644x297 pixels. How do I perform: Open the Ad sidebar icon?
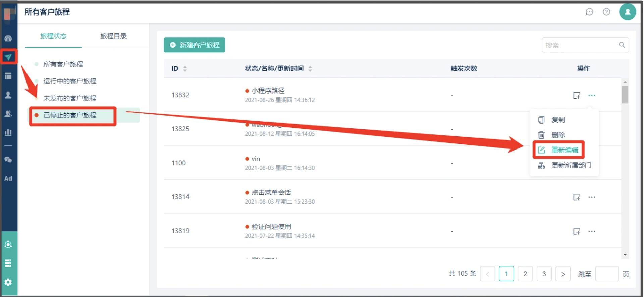[x=8, y=178]
